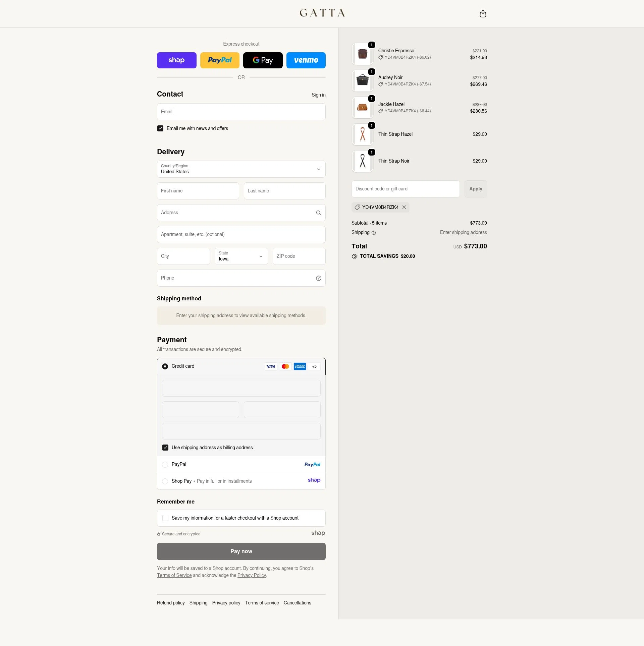Open the phone number help tooltip
The image size is (644, 646).
318,278
